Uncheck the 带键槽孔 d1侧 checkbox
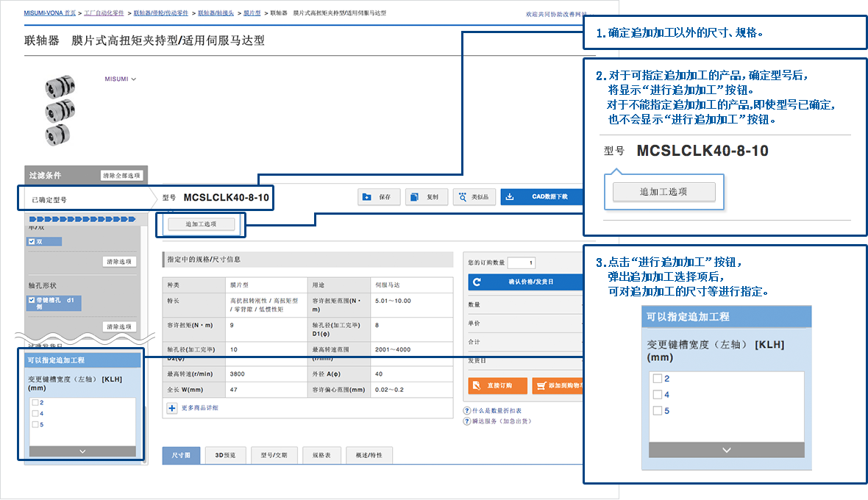This screenshot has height=500, width=868. click(x=32, y=300)
